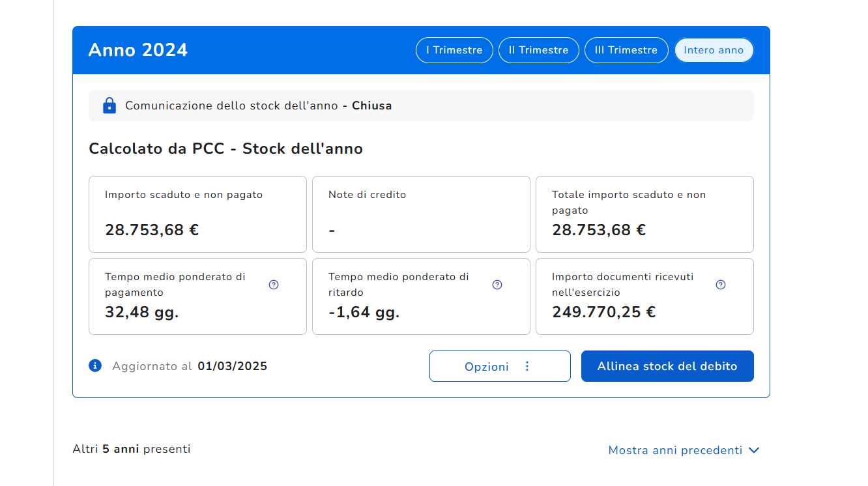
Task: Click the Comunicazione dello stock Chiusa banner
Action: pyautogui.click(x=421, y=106)
